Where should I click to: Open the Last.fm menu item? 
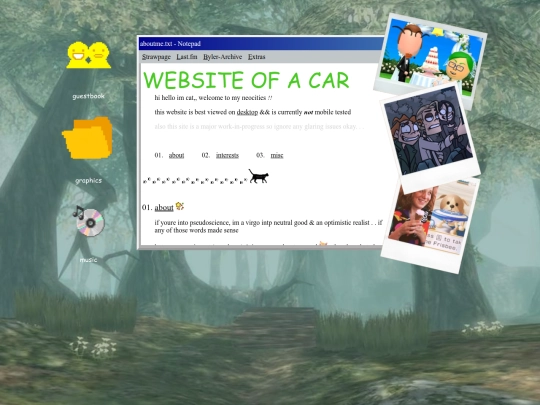[187, 57]
